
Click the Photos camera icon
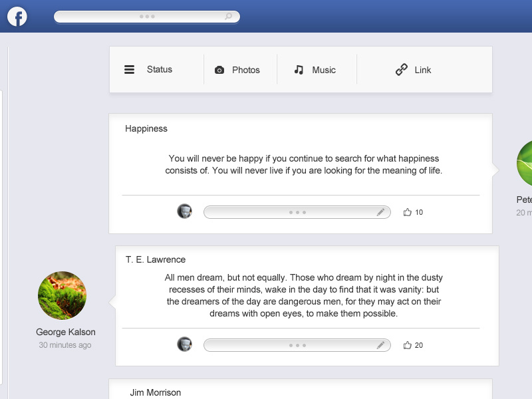click(x=219, y=70)
